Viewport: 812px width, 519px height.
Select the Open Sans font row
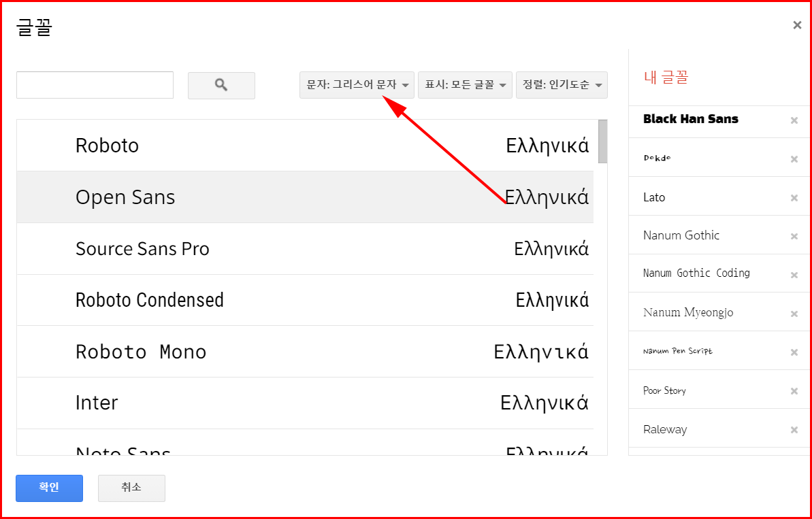[305, 197]
